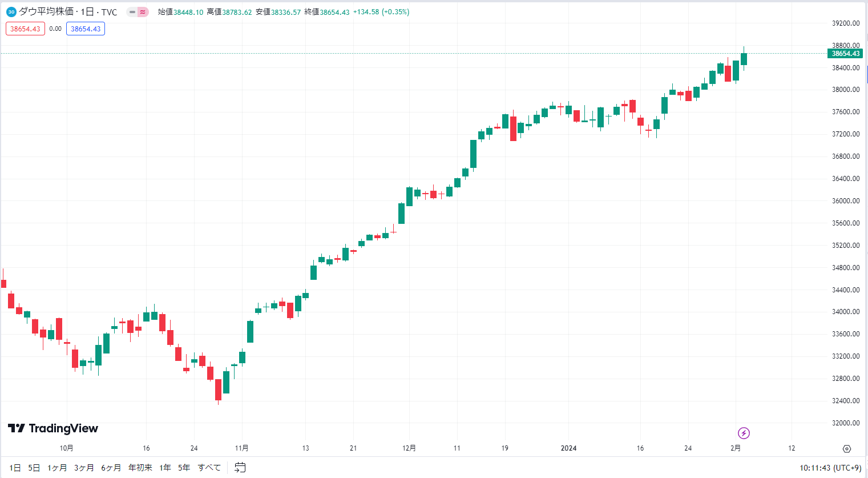The width and height of the screenshot is (868, 478).
Task: Open the go-to-date calendar icon
Action: (240, 468)
